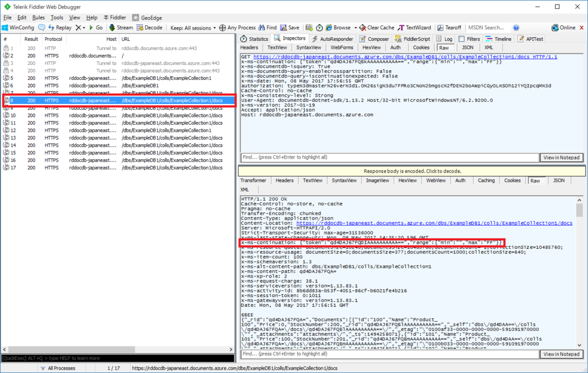
Task: Select session row 5
Action: pos(117,78)
